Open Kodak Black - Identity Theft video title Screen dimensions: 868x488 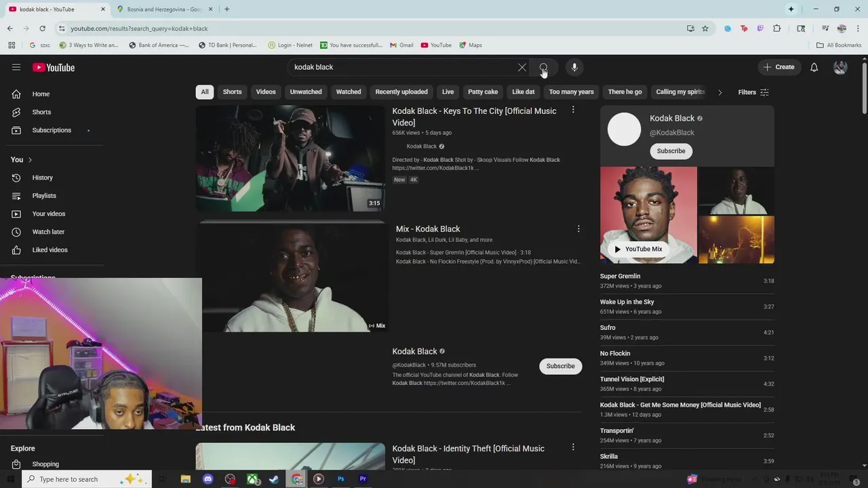tap(468, 454)
